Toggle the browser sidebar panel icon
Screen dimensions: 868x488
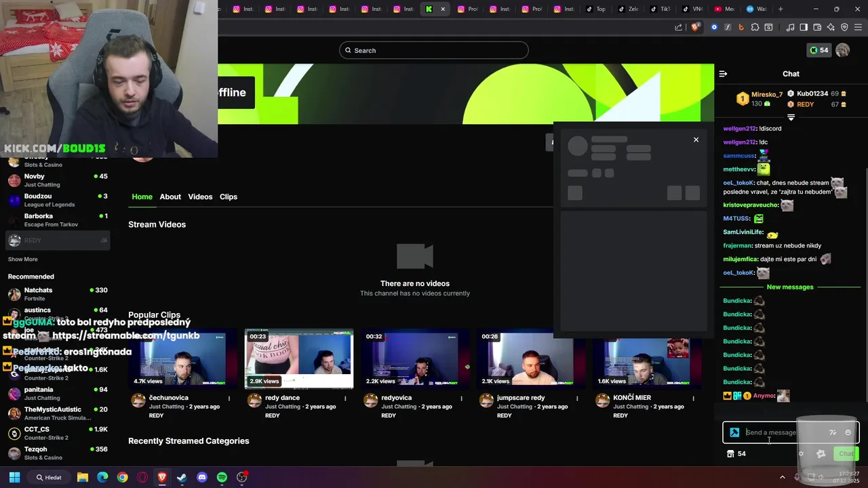point(804,27)
